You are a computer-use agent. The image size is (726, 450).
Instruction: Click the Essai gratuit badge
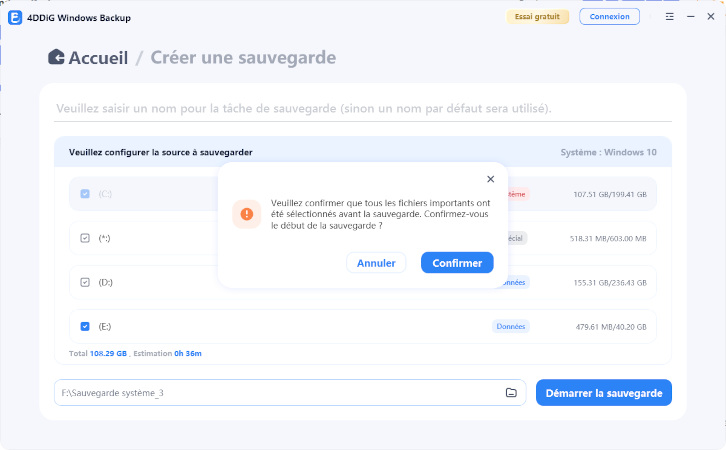[539, 17]
